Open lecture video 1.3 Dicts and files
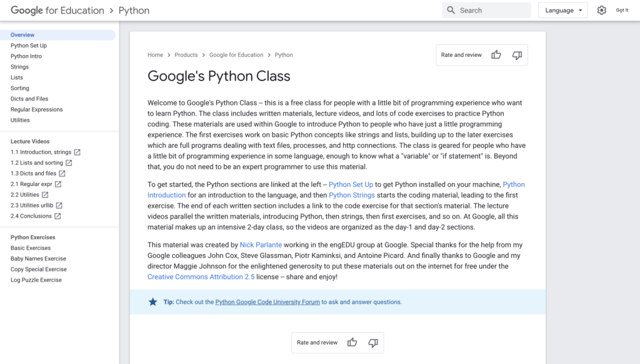 click(x=34, y=173)
